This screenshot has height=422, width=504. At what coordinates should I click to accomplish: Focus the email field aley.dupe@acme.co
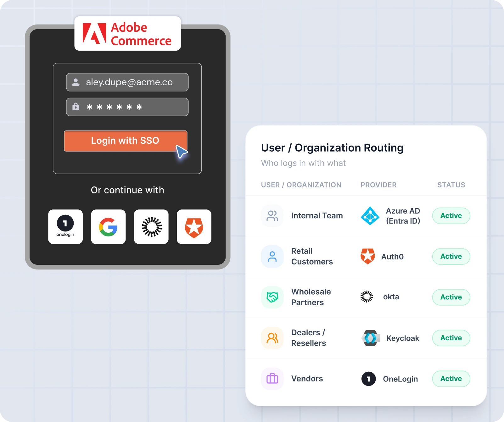tap(127, 82)
